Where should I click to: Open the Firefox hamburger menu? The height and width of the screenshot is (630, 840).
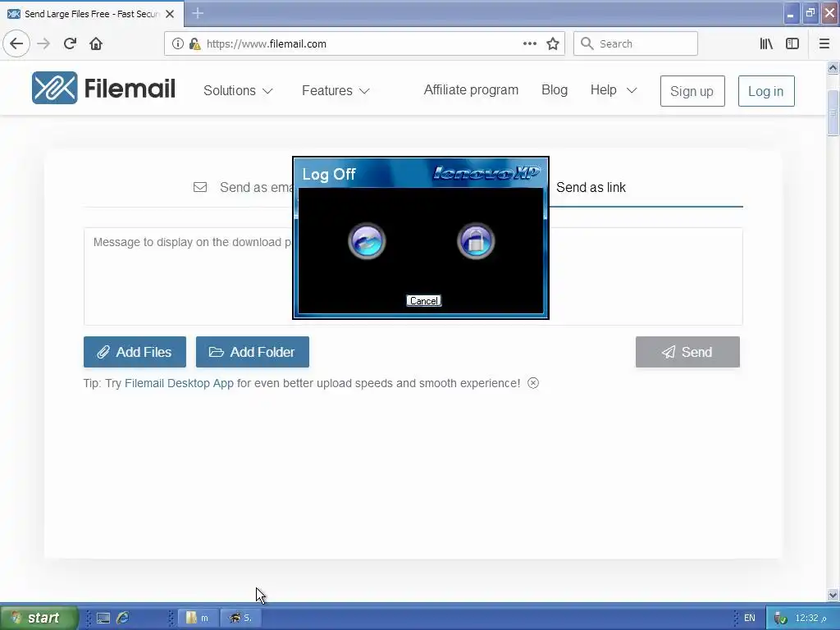(824, 43)
